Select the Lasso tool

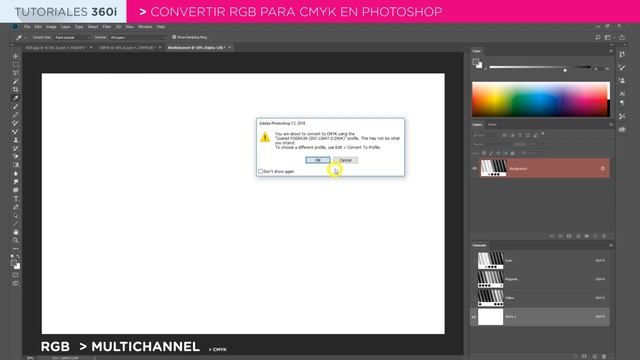click(16, 73)
